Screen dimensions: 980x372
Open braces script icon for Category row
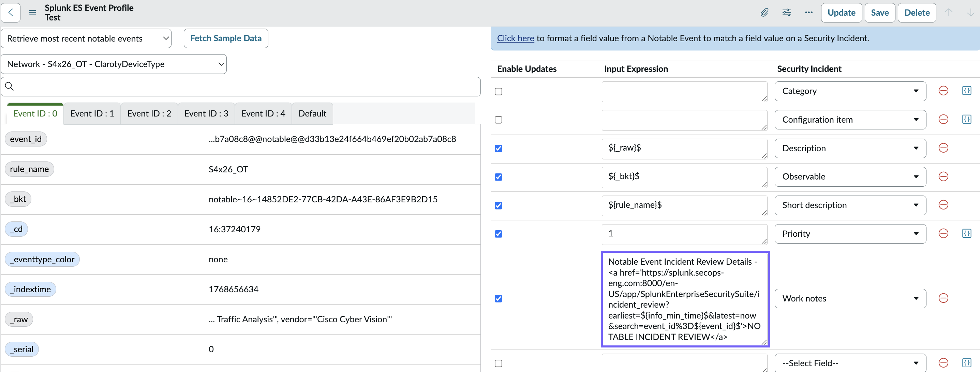(967, 91)
